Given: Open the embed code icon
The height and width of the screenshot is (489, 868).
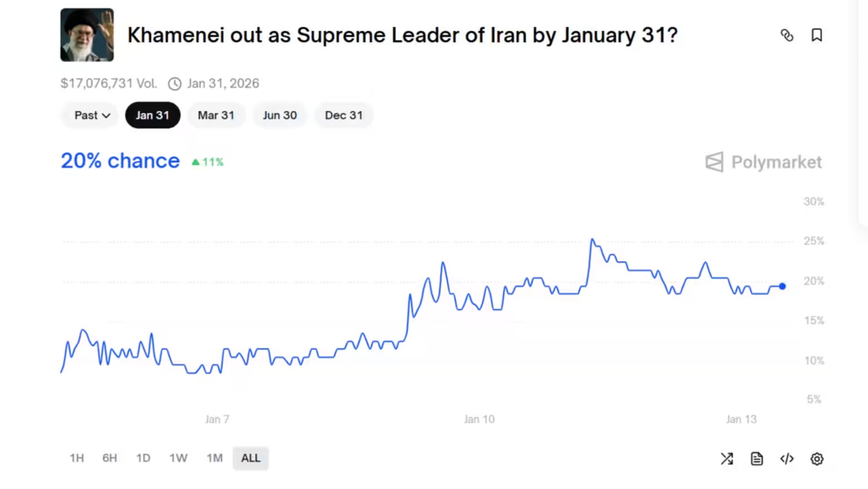Looking at the screenshot, I should pos(787,459).
